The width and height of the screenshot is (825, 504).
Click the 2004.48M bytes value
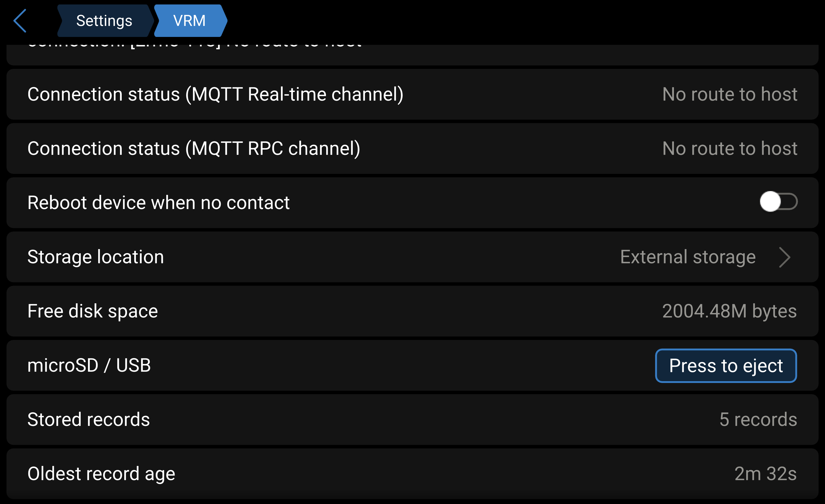tap(729, 311)
